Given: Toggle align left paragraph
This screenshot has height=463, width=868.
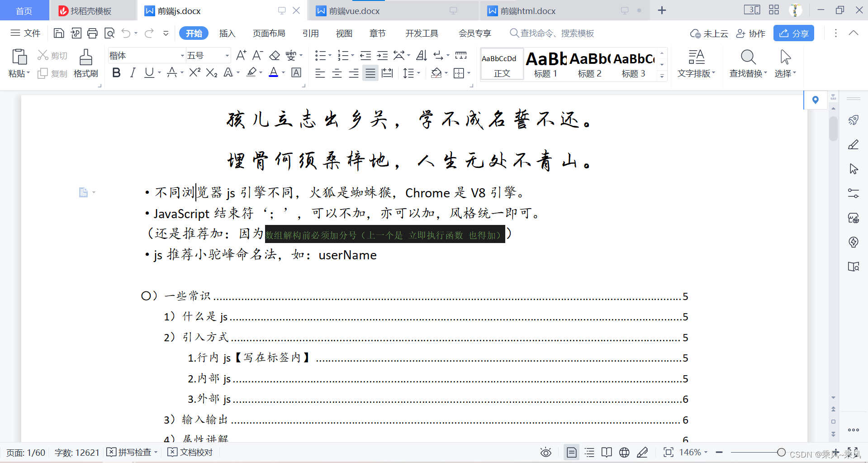Looking at the screenshot, I should point(320,73).
